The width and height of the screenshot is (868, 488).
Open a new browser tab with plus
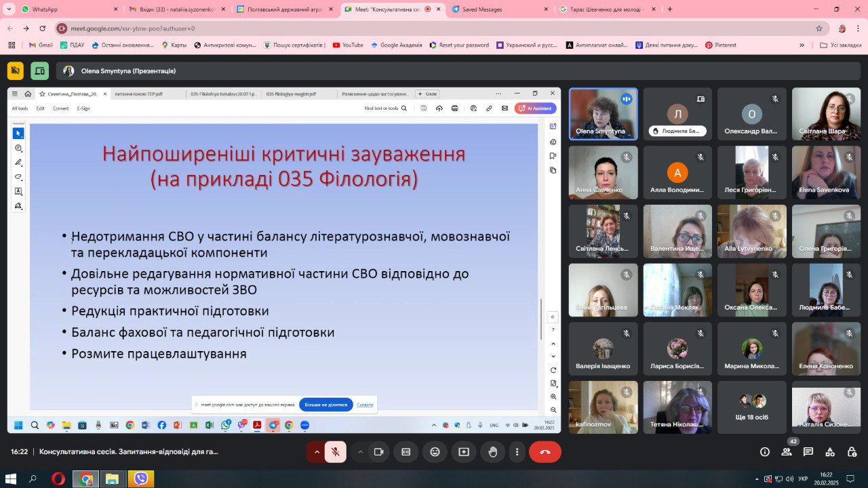tap(670, 9)
